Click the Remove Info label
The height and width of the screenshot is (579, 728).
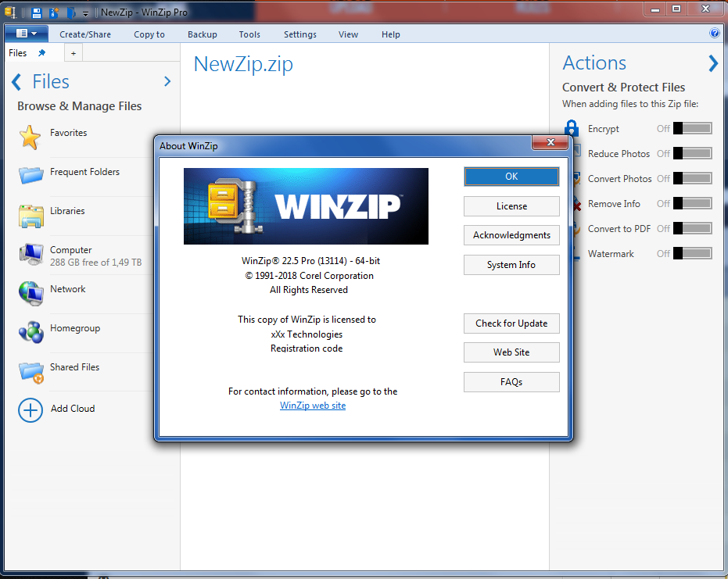point(614,204)
